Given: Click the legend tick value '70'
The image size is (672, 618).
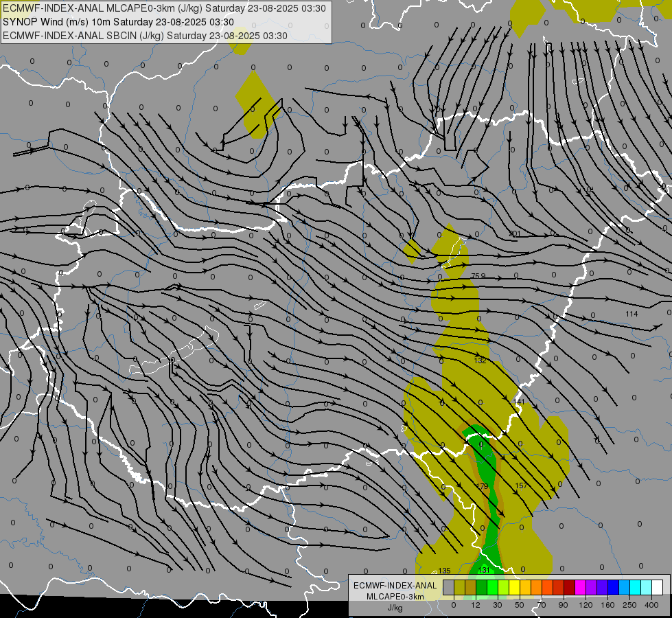Looking at the screenshot, I should (542, 605).
